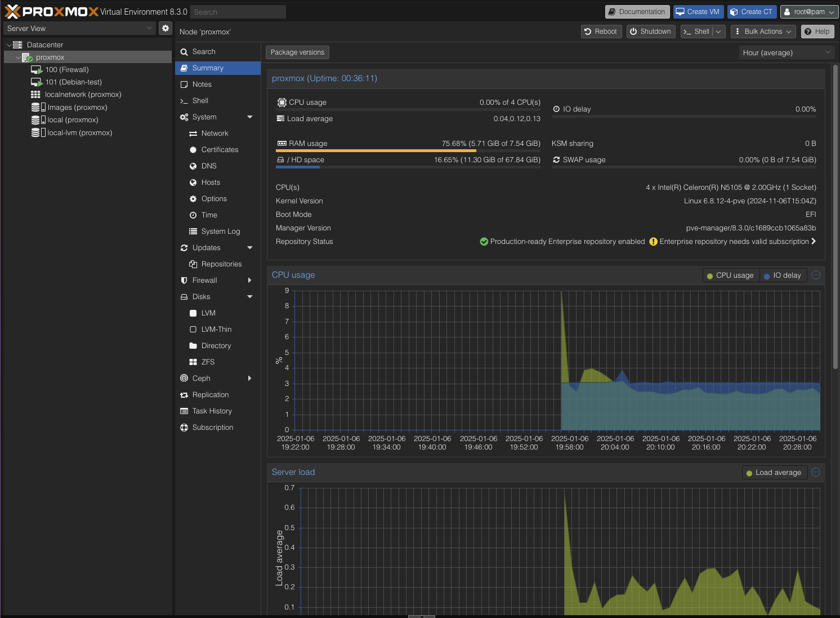Viewport: 840px width, 618px height.
Task: Click the gear icon next to Options
Action: click(x=193, y=199)
